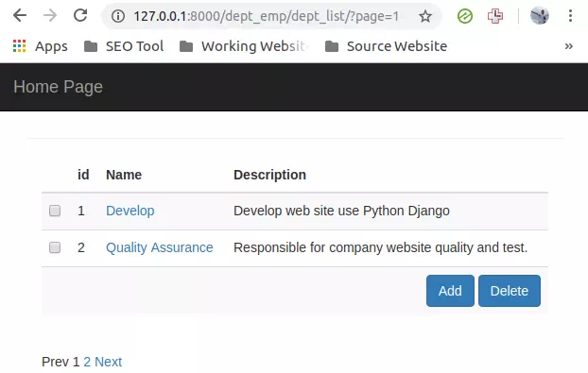Click id cell '1' in Develop row
Viewport: 588px width, 373px height.
(x=81, y=211)
